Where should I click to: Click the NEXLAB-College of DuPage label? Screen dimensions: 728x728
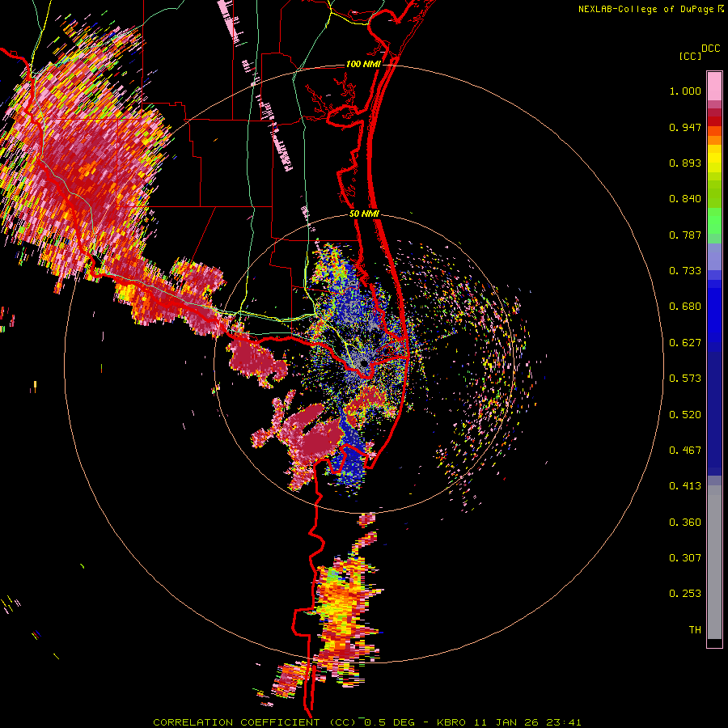[x=645, y=9]
